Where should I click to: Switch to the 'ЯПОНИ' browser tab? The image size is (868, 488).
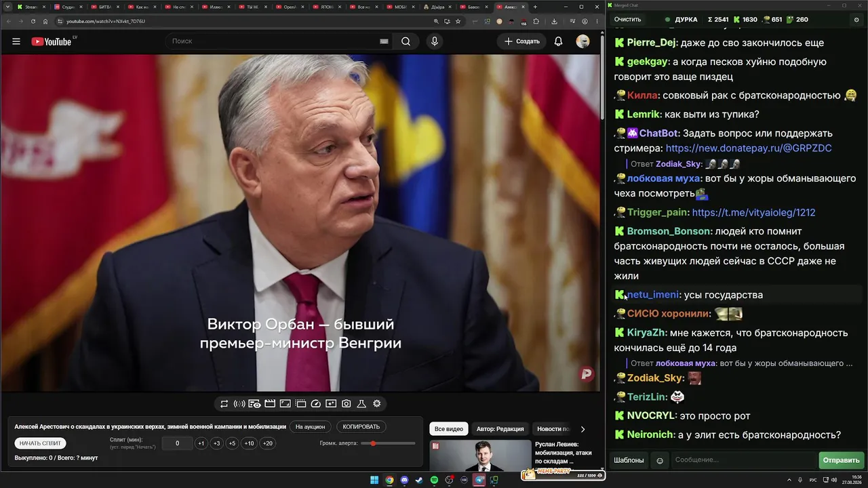pyautogui.click(x=325, y=7)
